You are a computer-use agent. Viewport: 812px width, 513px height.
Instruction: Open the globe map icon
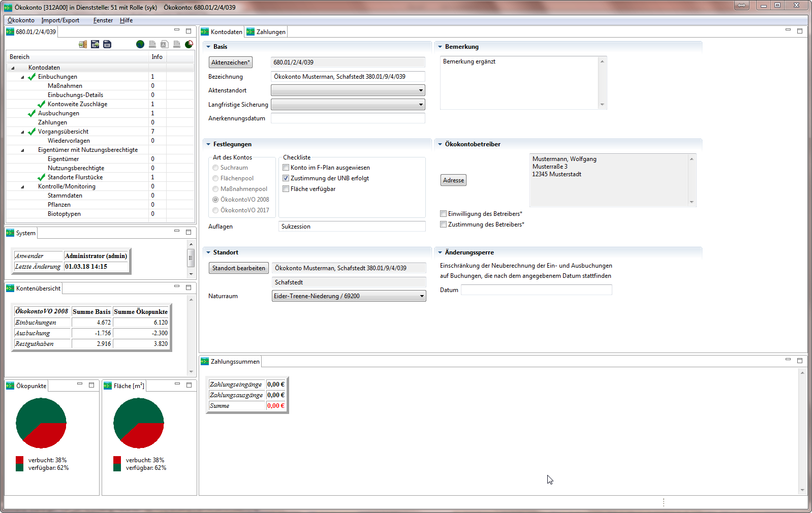(x=140, y=45)
